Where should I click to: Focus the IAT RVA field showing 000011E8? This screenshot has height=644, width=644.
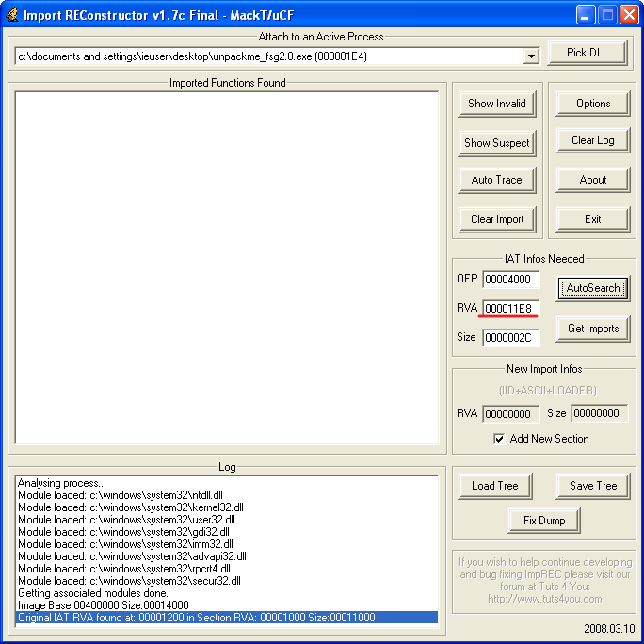tap(511, 309)
